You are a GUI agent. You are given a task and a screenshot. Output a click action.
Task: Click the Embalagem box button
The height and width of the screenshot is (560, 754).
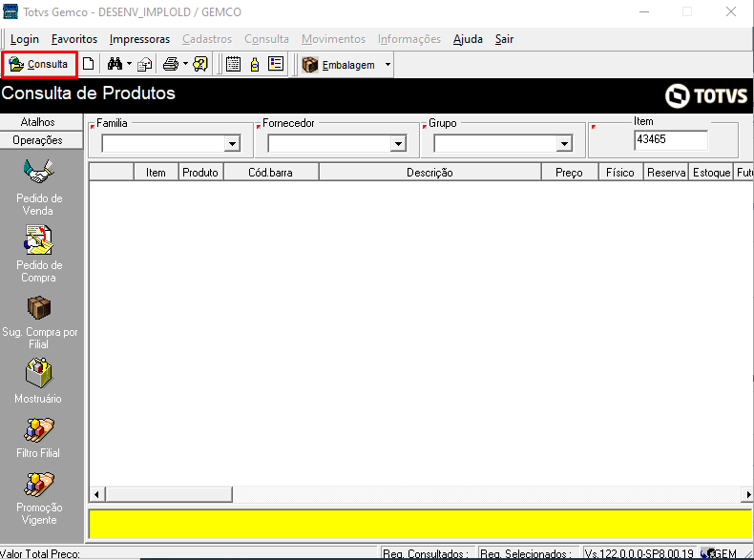(340, 65)
